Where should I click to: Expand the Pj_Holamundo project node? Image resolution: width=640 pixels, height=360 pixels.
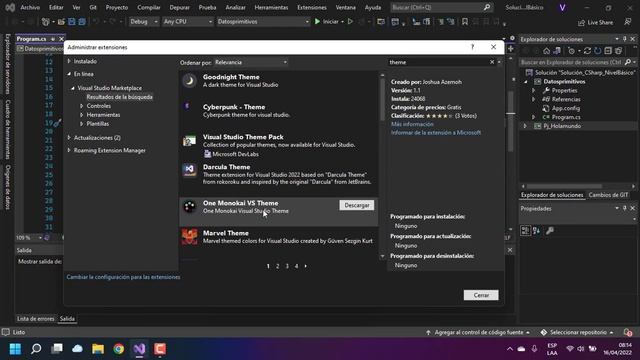pos(525,126)
